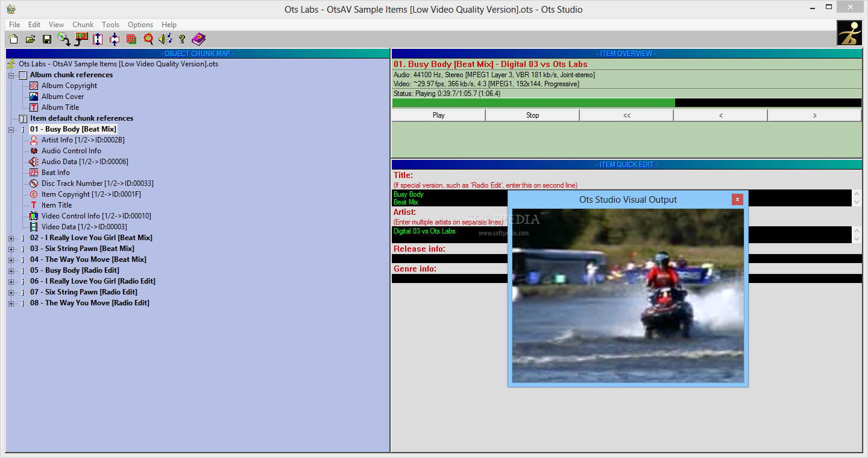Open the Chunk menu
Image resolution: width=868 pixels, height=458 pixels.
tap(83, 25)
